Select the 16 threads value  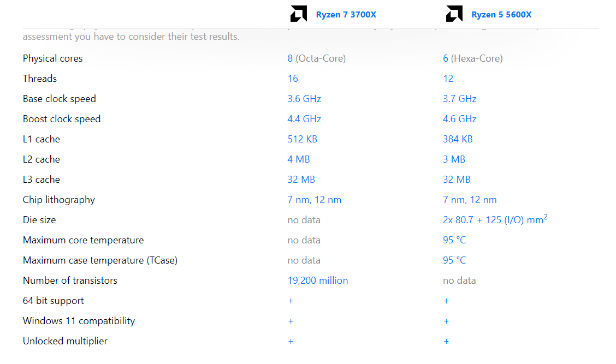[293, 79]
